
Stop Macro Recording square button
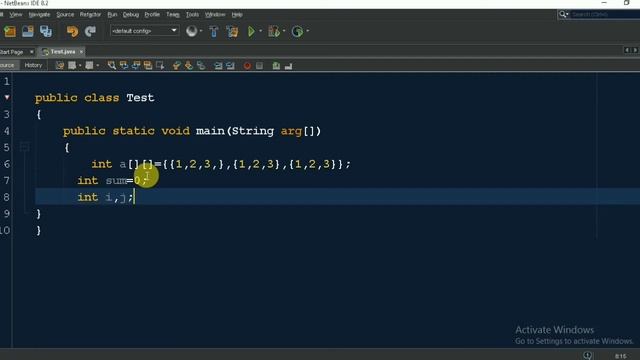[259, 65]
